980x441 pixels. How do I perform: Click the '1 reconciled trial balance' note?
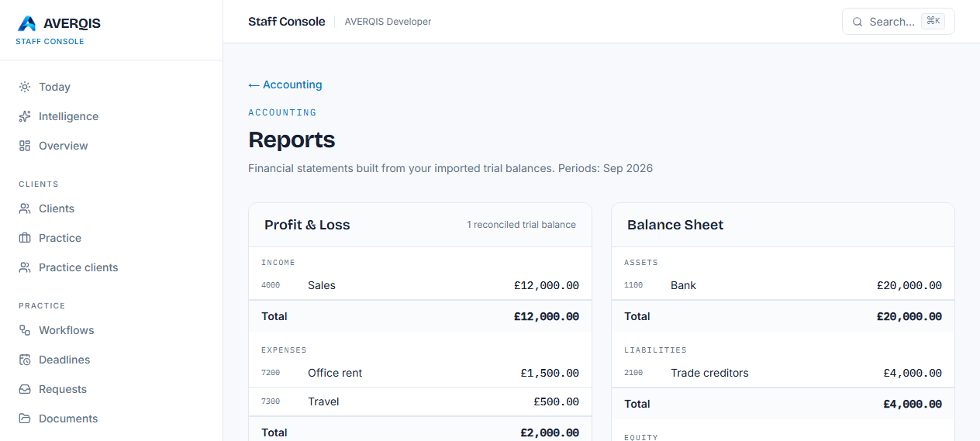(x=521, y=225)
